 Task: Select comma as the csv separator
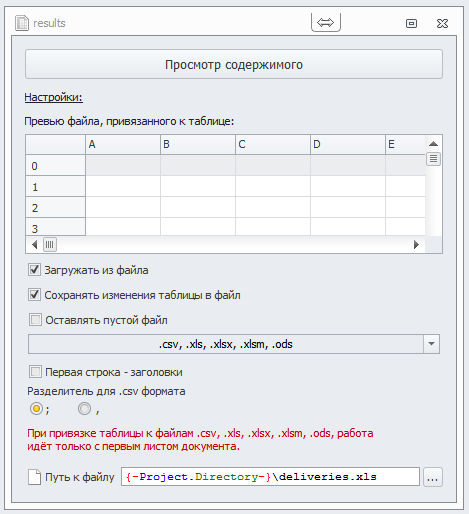click(84, 409)
